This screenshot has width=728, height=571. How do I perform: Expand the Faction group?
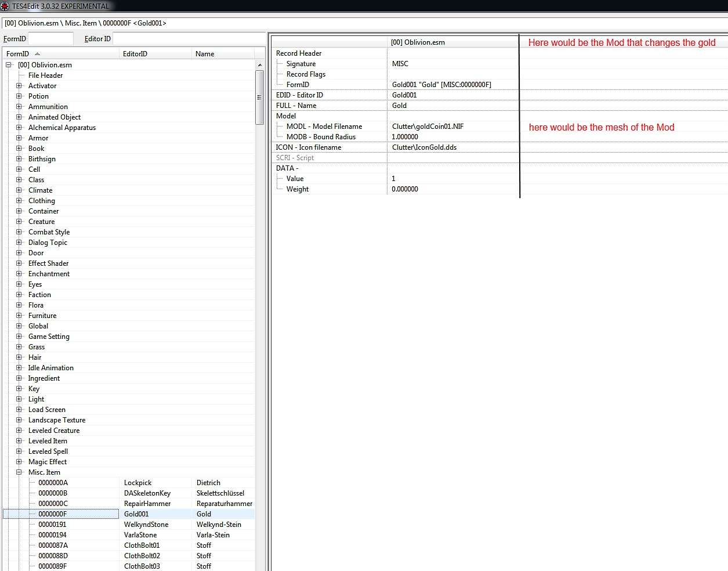[19, 295]
